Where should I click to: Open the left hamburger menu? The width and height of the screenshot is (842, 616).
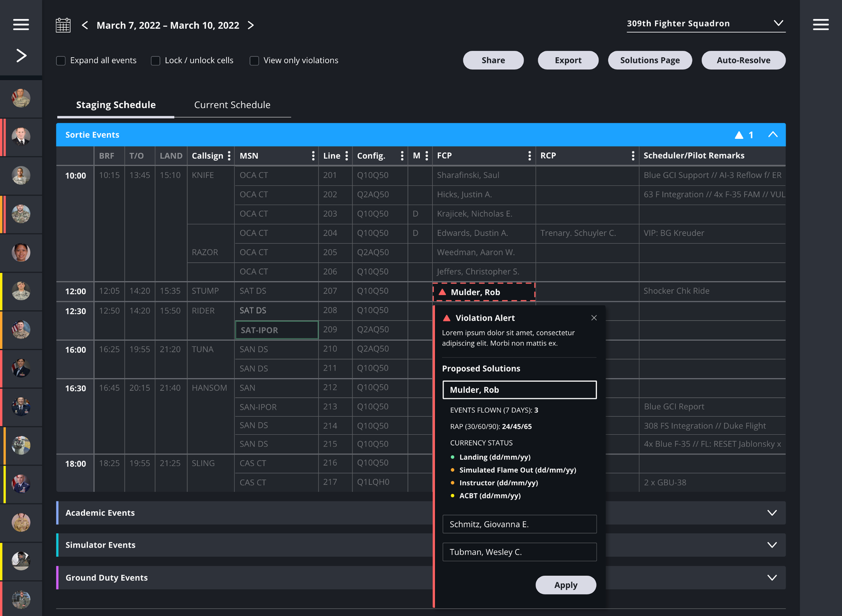tap(21, 25)
